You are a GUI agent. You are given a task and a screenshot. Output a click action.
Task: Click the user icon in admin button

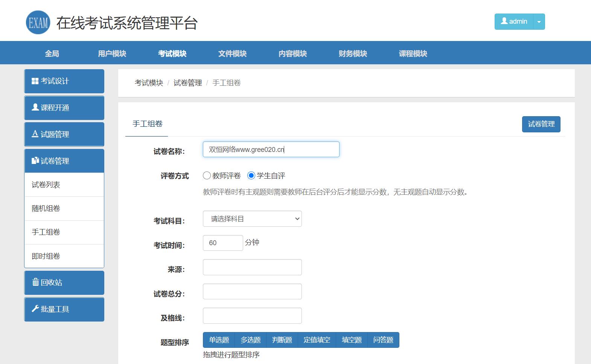tap(504, 21)
